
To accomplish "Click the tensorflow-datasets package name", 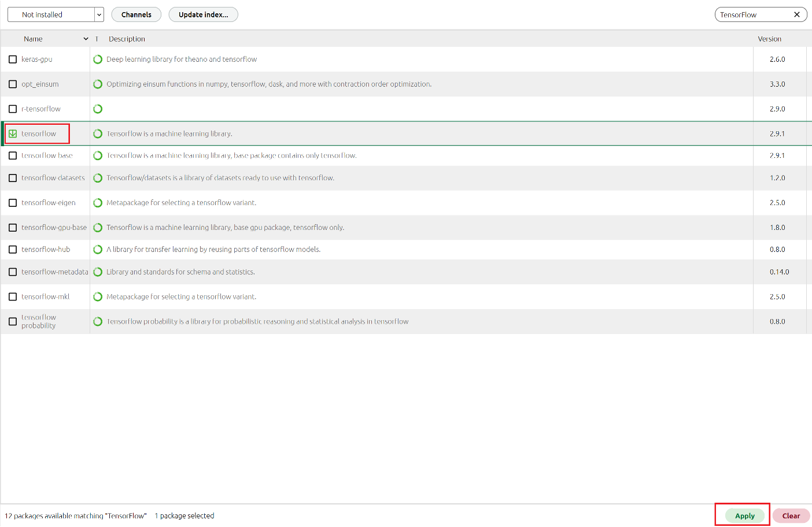I will pyautogui.click(x=53, y=178).
